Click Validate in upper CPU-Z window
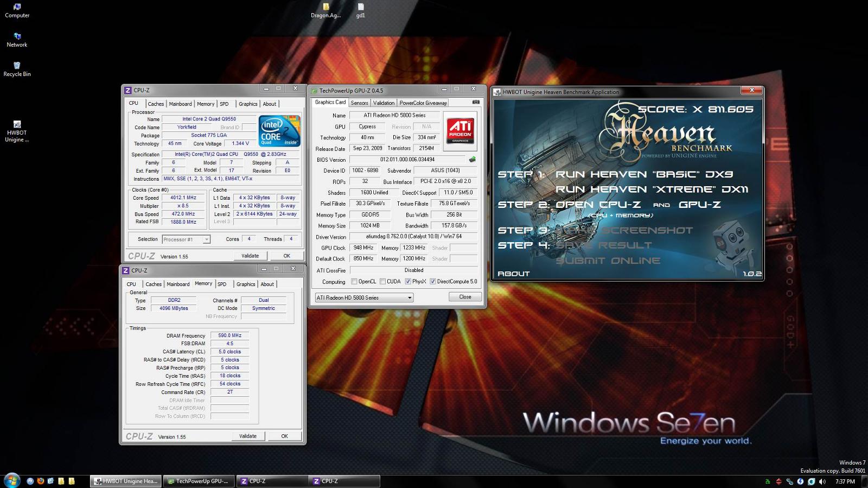 (x=250, y=256)
